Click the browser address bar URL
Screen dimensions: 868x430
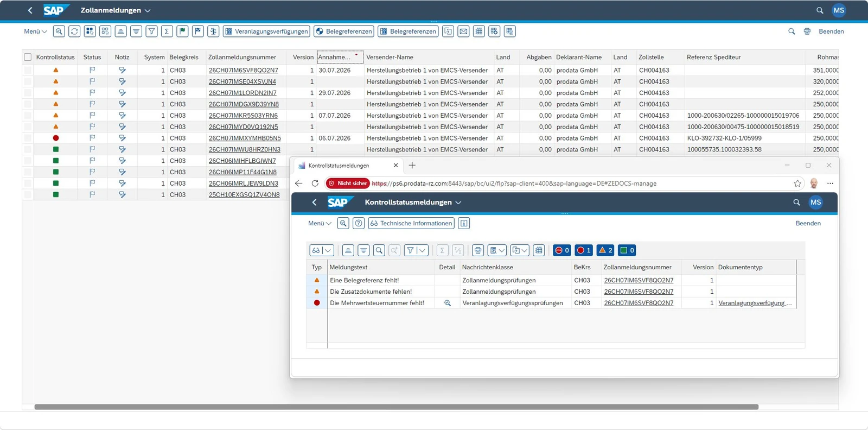(x=514, y=184)
